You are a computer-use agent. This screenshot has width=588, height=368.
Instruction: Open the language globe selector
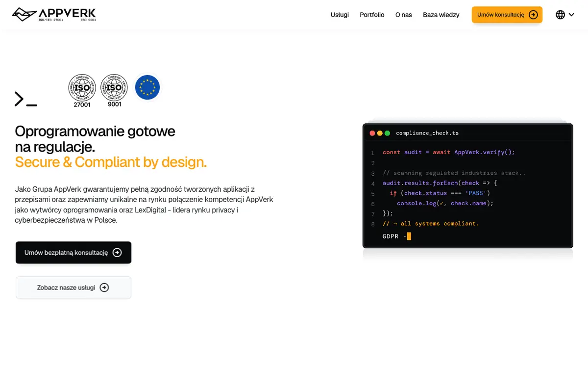[x=565, y=15]
